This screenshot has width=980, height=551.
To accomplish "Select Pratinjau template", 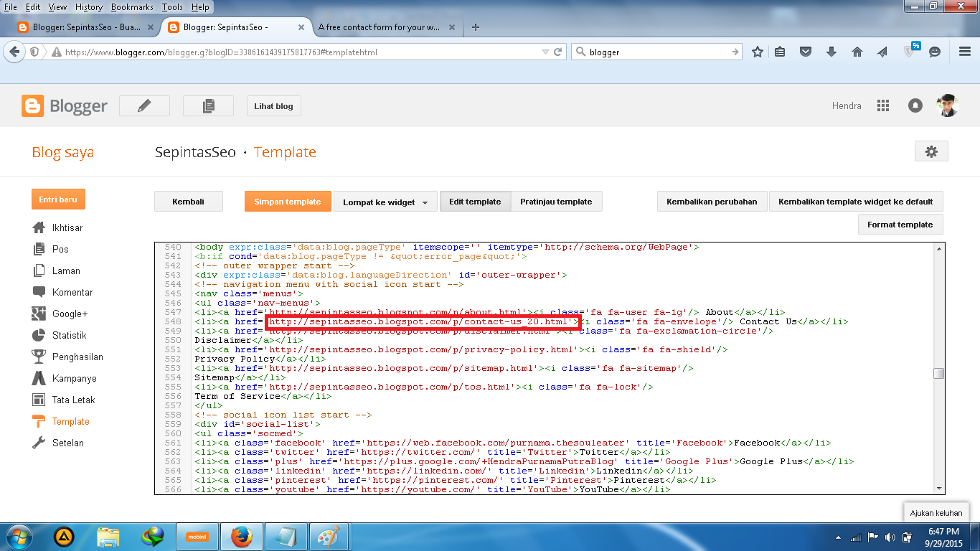I will 556,202.
